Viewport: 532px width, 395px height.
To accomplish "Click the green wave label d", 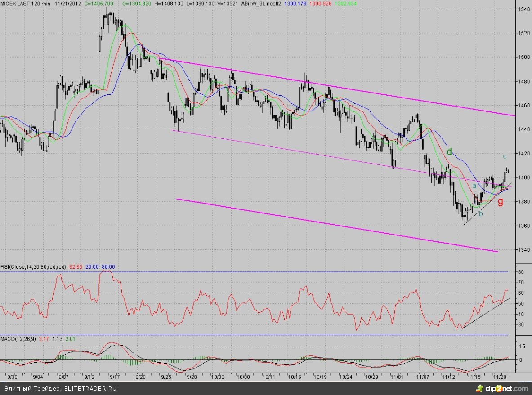I will 449,152.
